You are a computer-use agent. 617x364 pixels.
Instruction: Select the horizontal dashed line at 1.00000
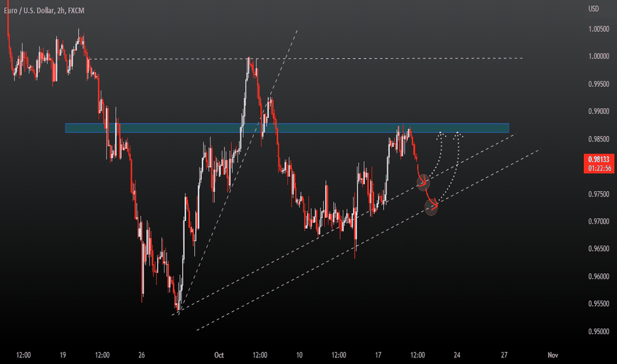(307, 59)
